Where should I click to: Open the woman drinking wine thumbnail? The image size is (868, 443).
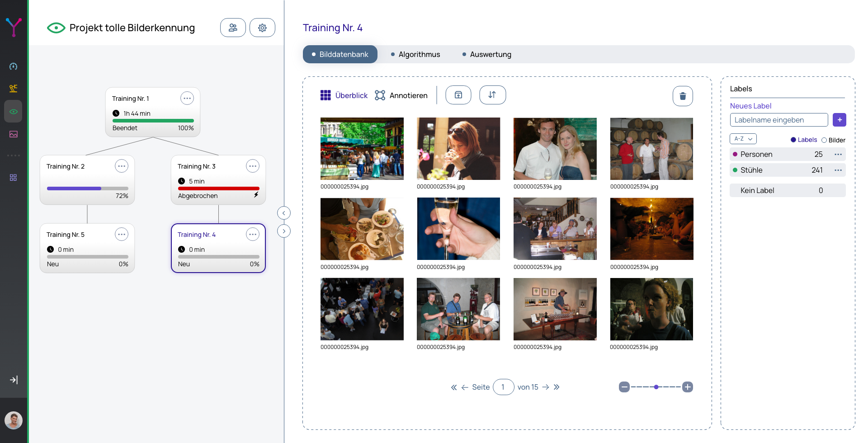click(458, 149)
